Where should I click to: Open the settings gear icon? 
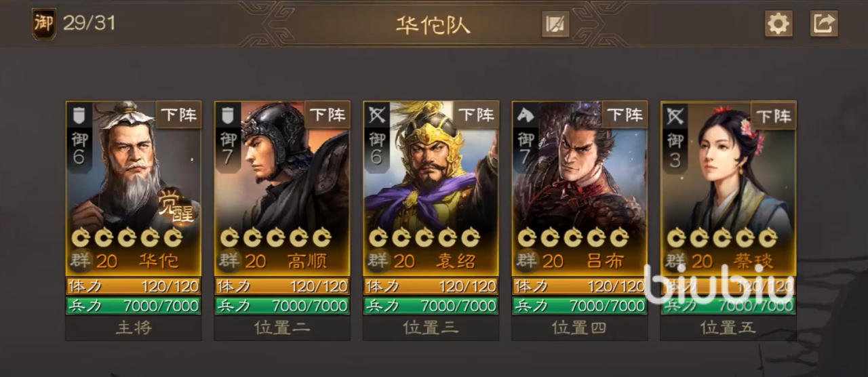[778, 24]
